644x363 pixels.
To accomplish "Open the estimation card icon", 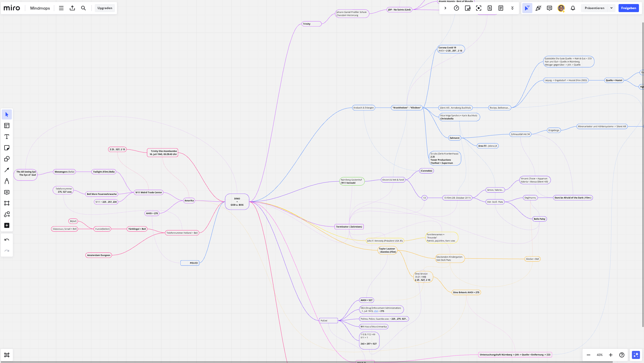I will click(490, 8).
